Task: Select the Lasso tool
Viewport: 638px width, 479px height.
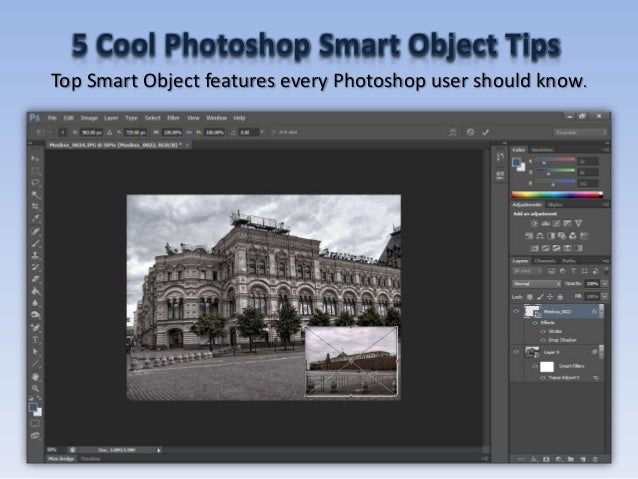Action: (35, 182)
